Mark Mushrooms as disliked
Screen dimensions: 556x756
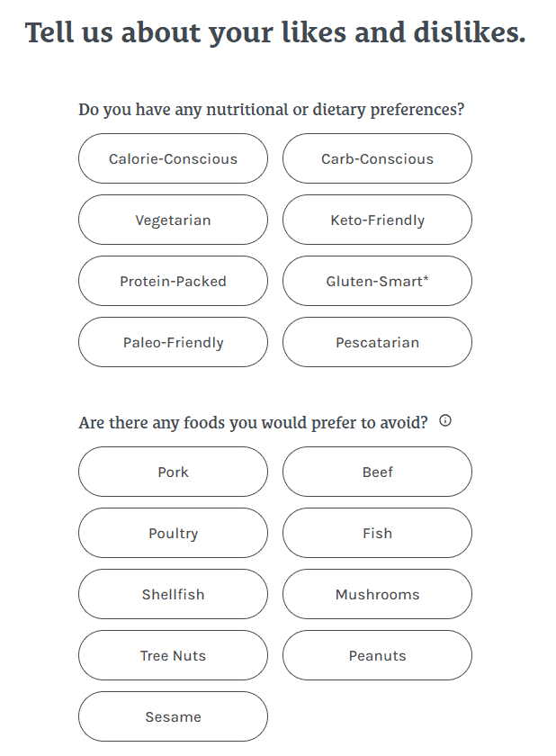tap(377, 595)
